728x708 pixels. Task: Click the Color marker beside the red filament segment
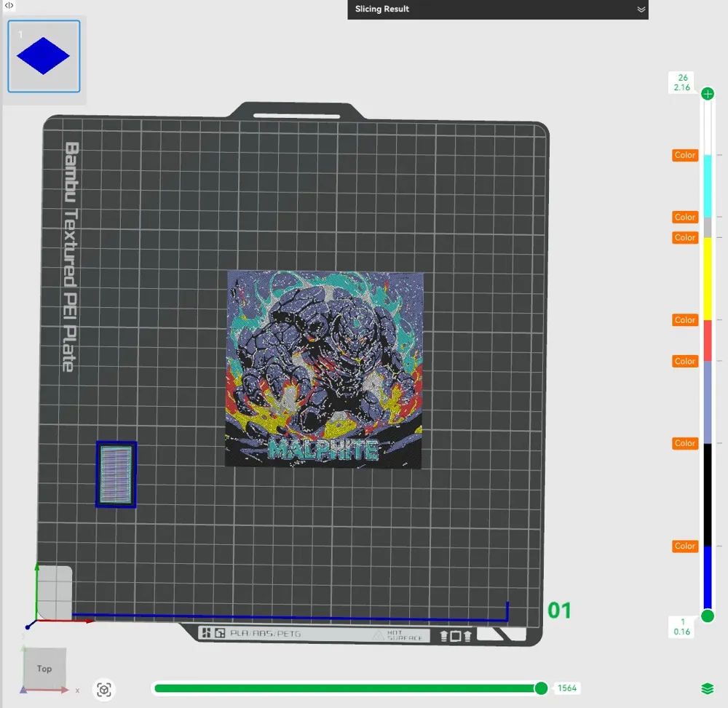[684, 320]
